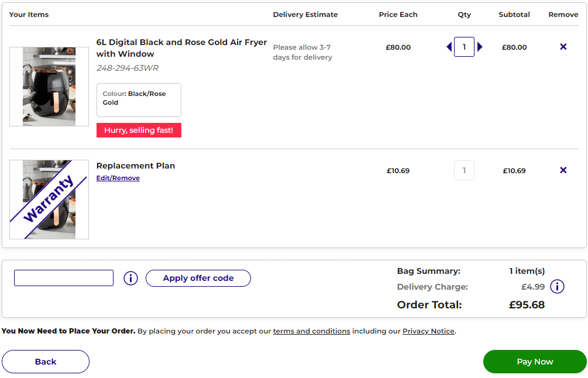
Task: Remove the air fryer using X icon
Action: pos(563,47)
